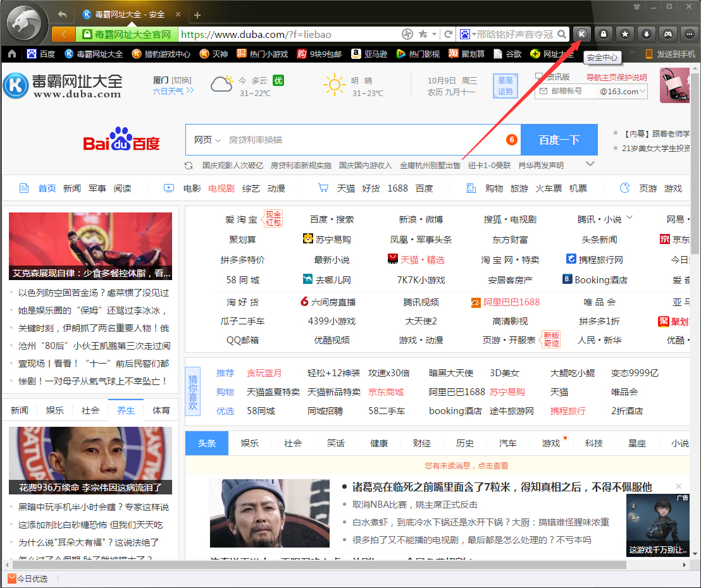Image resolution: width=701 pixels, height=588 pixels.
Task: Click the home icon on the bookmarks bar
Action: point(11,54)
